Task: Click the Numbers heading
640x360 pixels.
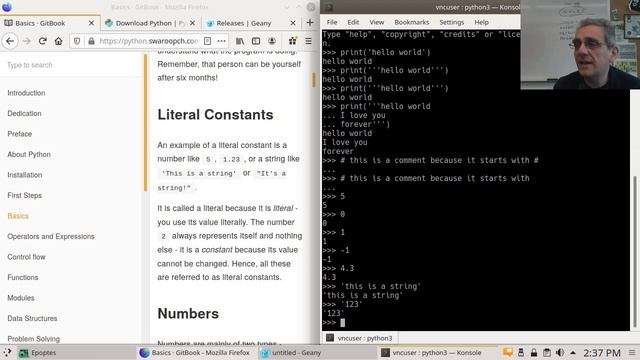Action: tap(188, 313)
